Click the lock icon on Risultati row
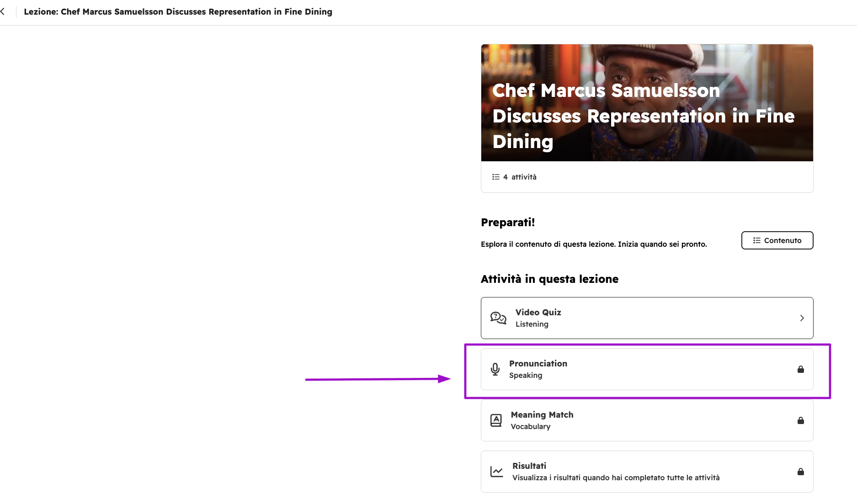The image size is (857, 504). [801, 472]
